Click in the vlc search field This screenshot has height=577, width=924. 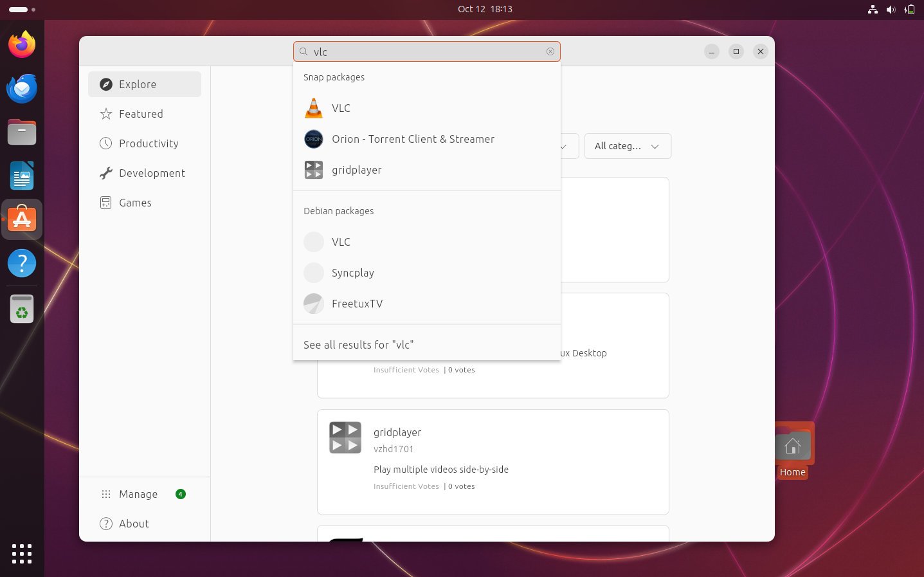pyautogui.click(x=427, y=51)
